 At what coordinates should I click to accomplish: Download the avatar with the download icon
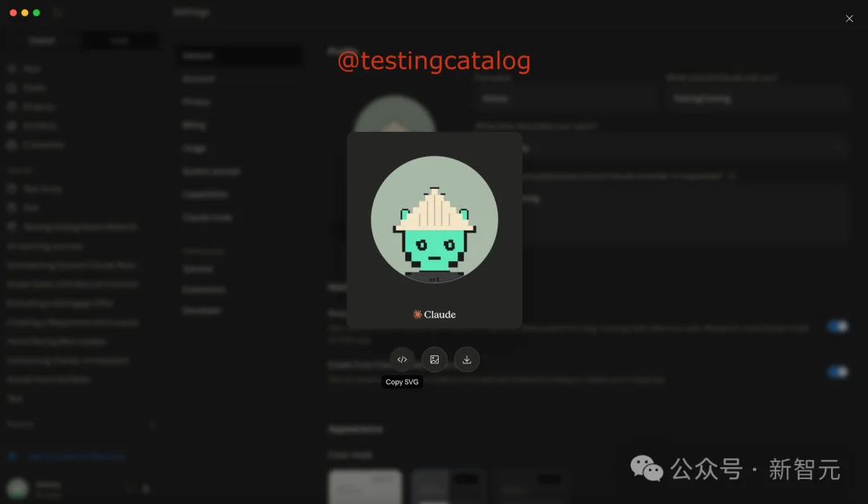(467, 359)
